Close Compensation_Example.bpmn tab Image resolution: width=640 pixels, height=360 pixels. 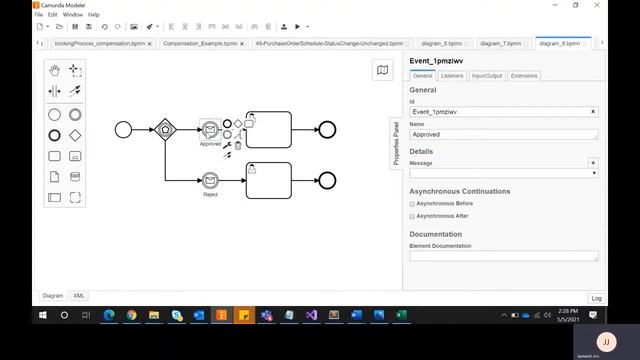(242, 44)
